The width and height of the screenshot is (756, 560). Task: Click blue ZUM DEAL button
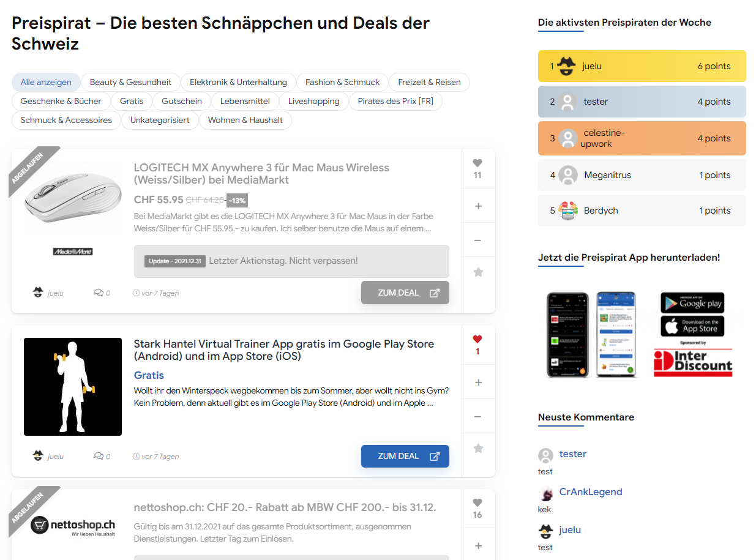(x=405, y=456)
